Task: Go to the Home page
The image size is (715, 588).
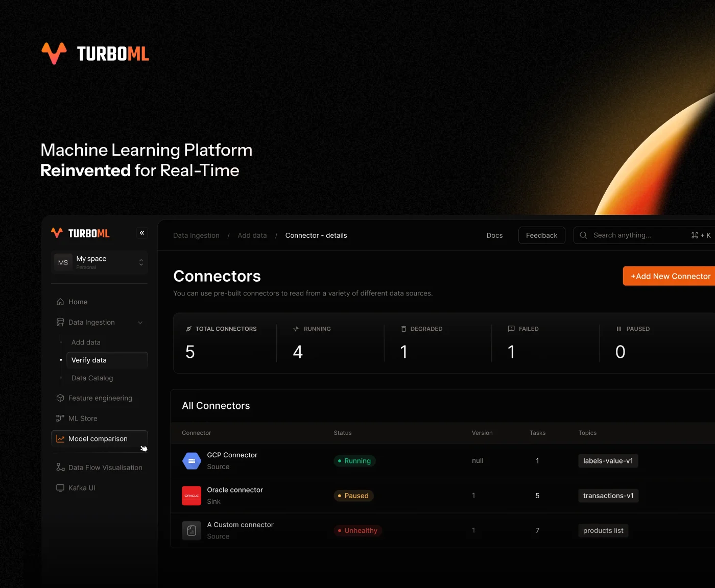Action: 78,302
